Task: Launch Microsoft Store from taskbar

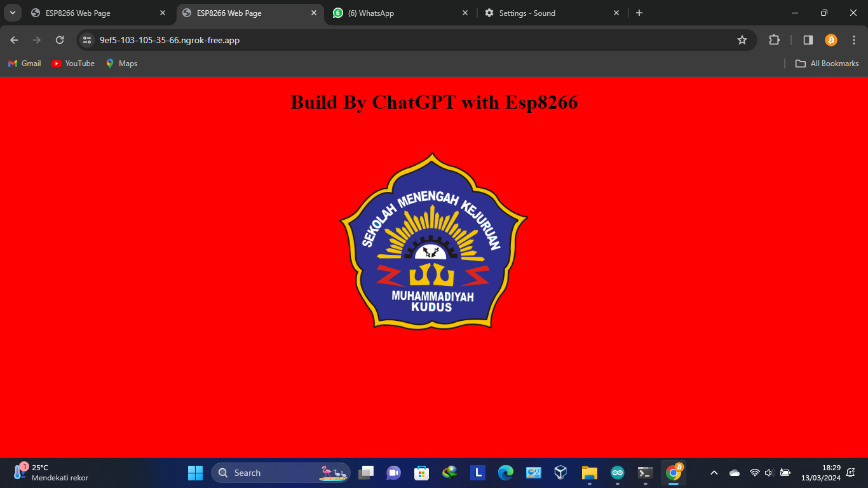Action: (421, 473)
